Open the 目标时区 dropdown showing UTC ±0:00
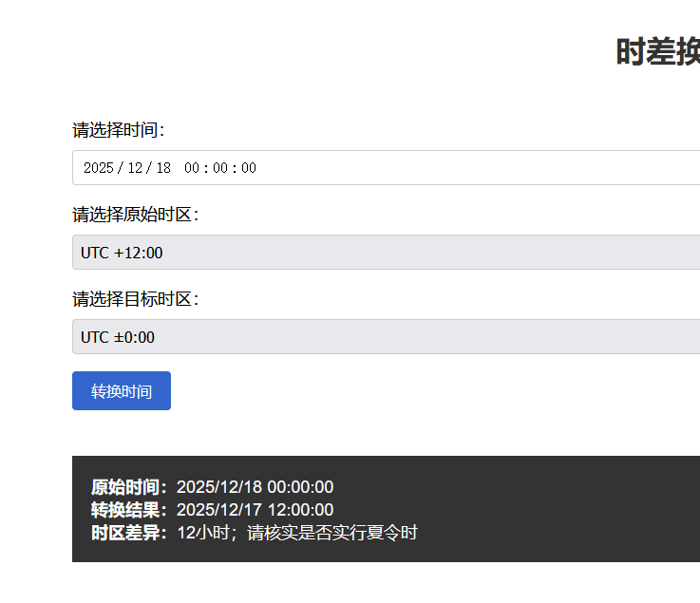The height and width of the screenshot is (603, 700). click(387, 336)
